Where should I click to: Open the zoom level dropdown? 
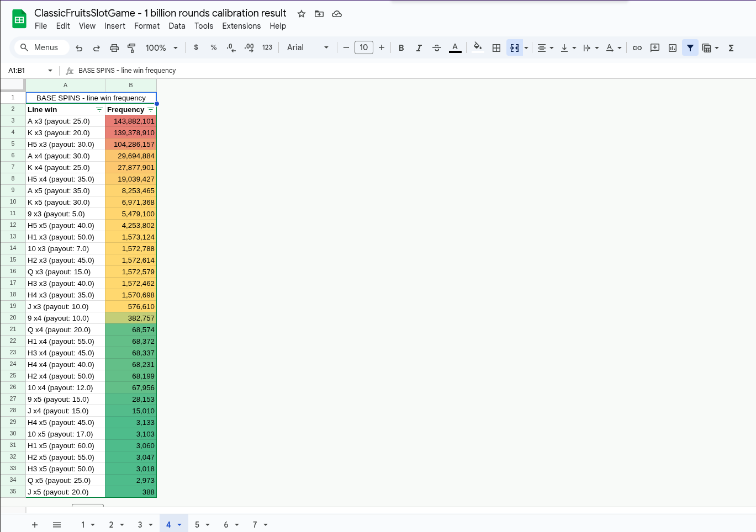[161, 48]
